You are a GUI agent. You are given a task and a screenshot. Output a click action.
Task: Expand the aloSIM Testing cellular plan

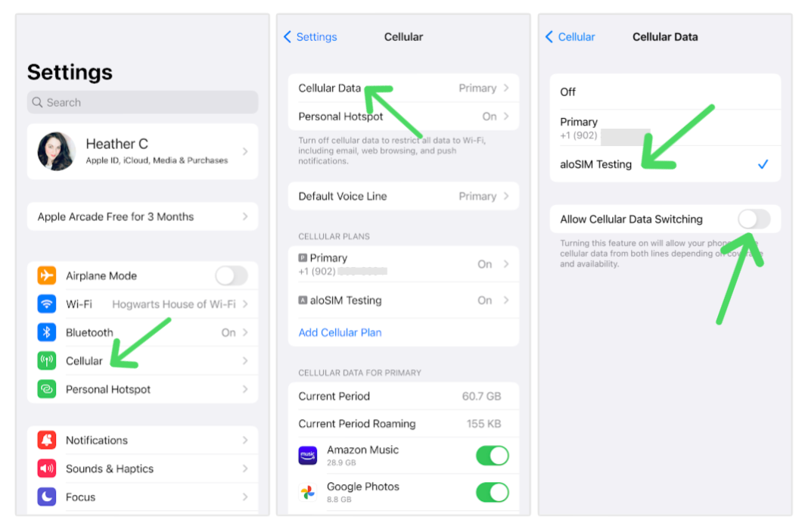pos(403,300)
